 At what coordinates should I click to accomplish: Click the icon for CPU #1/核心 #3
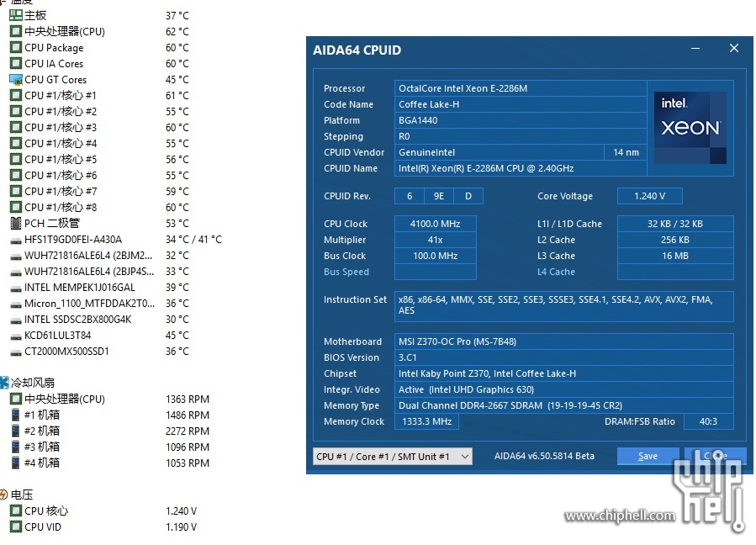click(x=16, y=127)
